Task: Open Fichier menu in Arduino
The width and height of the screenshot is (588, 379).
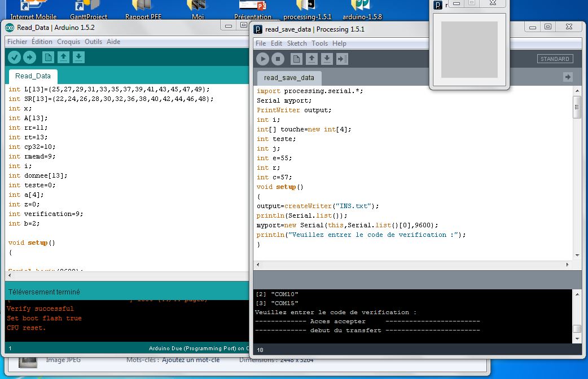Action: [x=17, y=42]
